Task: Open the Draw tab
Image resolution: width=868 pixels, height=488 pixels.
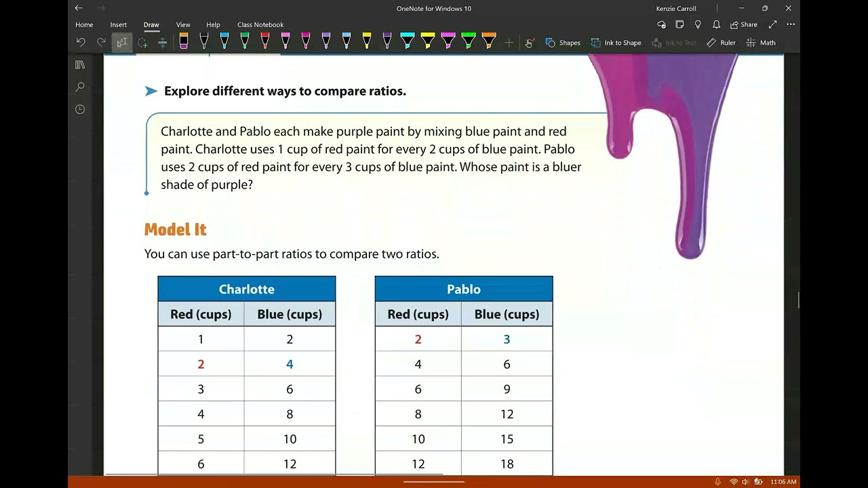Action: click(x=151, y=25)
